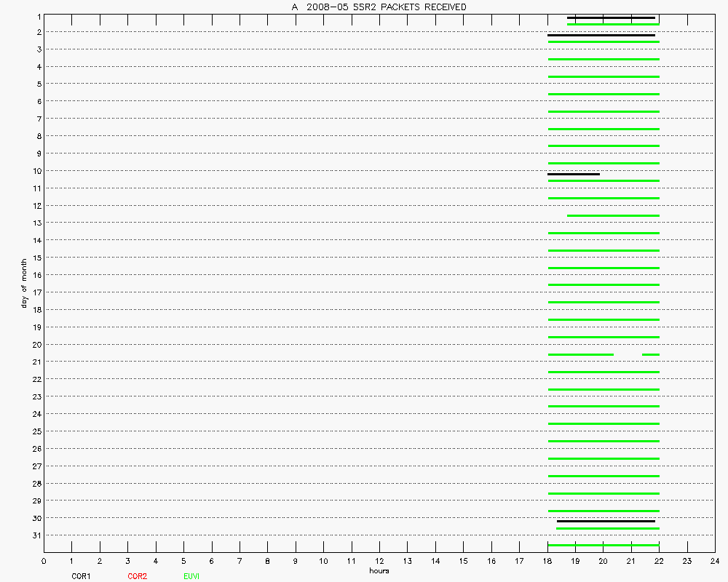Click the bottom green bar below day 31
The width and height of the screenshot is (728, 582).
point(604,545)
